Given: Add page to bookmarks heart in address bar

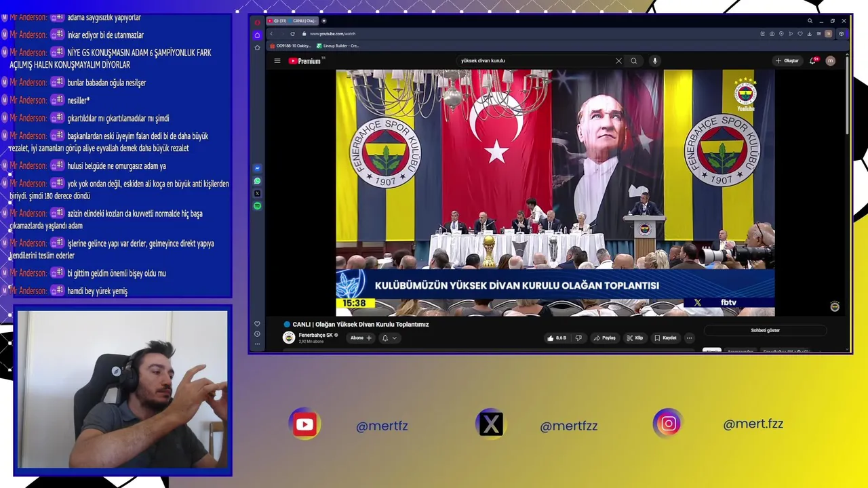Looking at the screenshot, I should tap(800, 34).
